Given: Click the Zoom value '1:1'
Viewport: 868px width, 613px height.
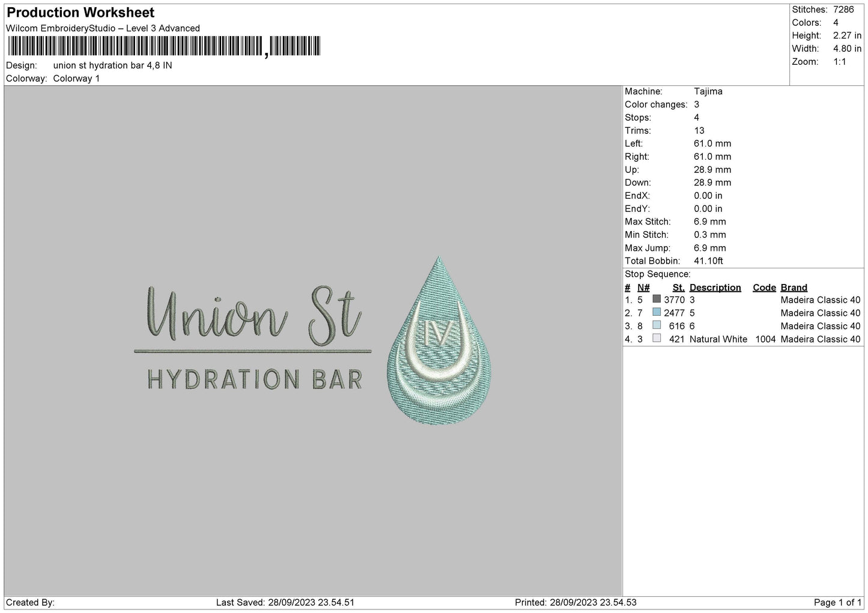Looking at the screenshot, I should (x=839, y=62).
